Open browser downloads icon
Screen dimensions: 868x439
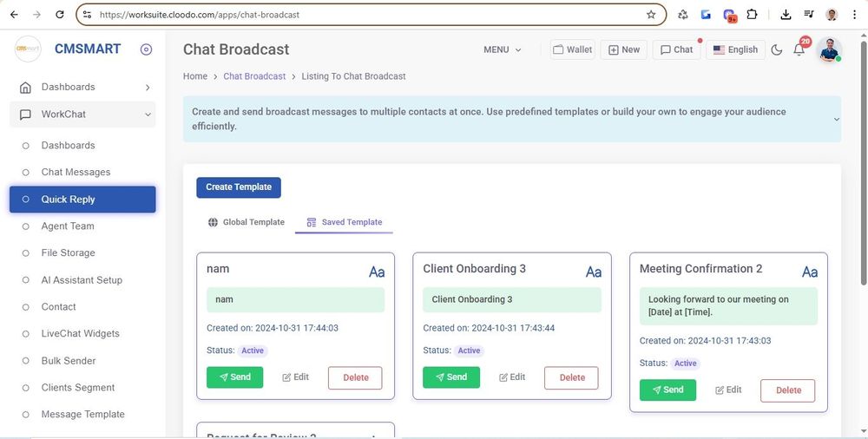(786, 15)
